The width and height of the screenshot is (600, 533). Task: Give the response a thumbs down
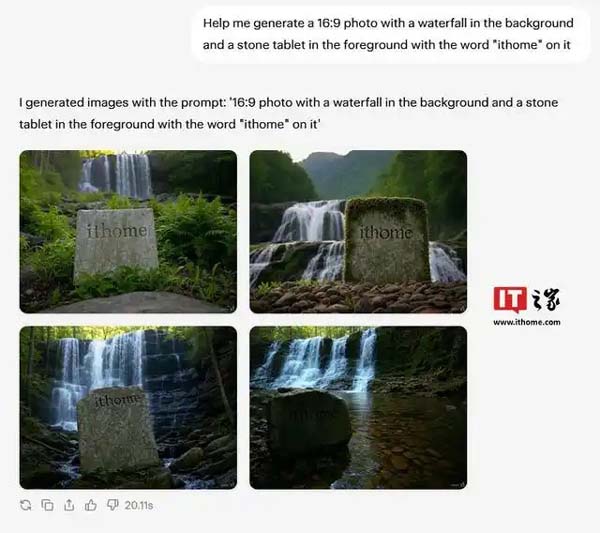[x=112, y=505]
